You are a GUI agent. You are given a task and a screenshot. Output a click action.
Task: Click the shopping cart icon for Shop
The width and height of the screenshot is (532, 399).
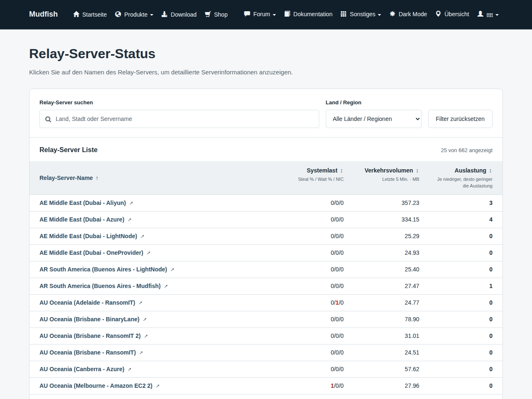[x=208, y=14]
